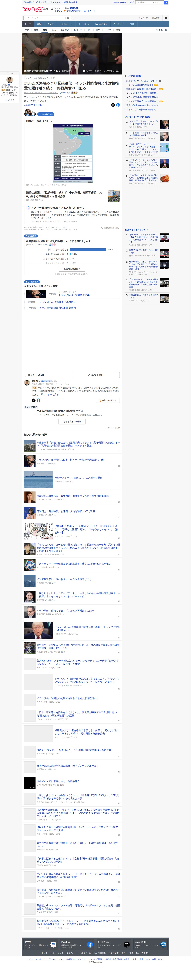Share 石川智久's comment on Facebook

(x=38, y=400)
